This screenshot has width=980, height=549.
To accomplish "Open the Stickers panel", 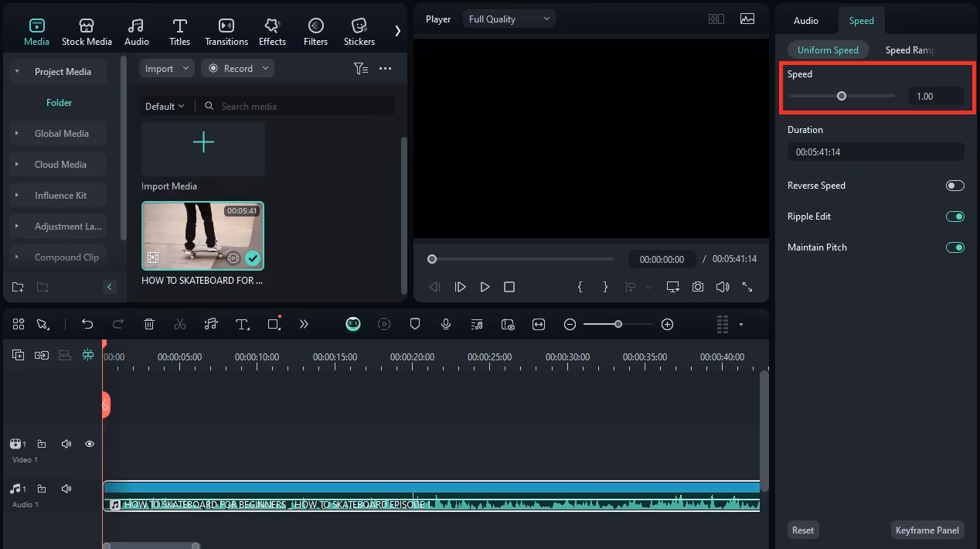I will (x=359, y=32).
